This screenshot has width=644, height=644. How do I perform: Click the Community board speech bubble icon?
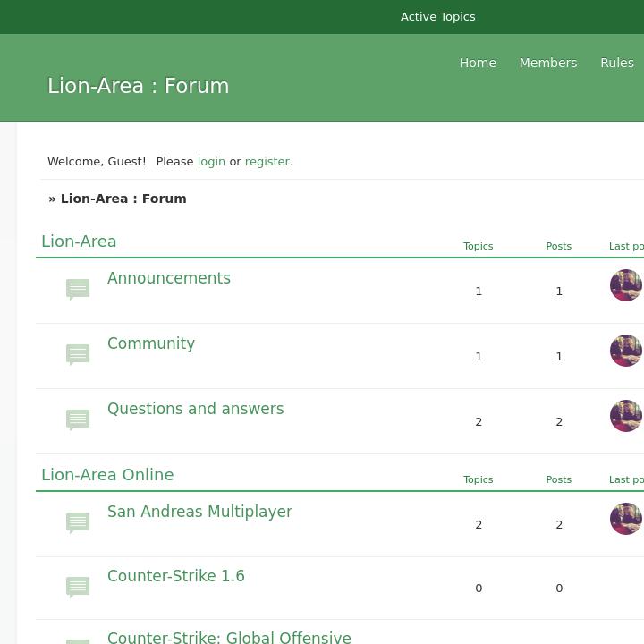tap(78, 354)
